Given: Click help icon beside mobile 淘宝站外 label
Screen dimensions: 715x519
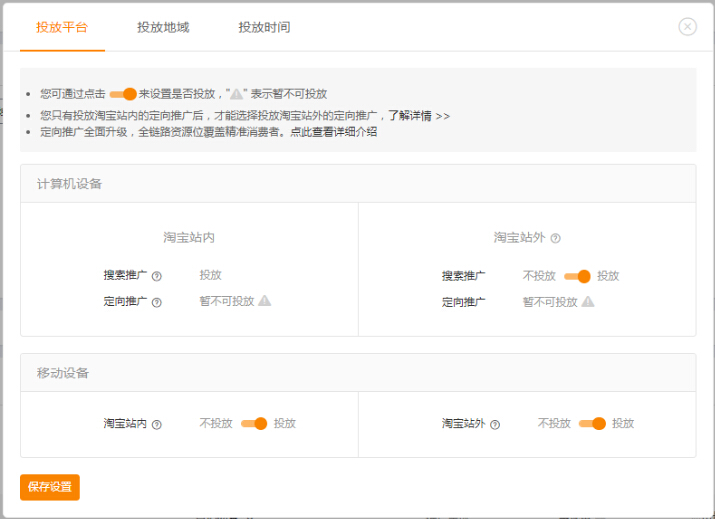Looking at the screenshot, I should pos(495,424).
